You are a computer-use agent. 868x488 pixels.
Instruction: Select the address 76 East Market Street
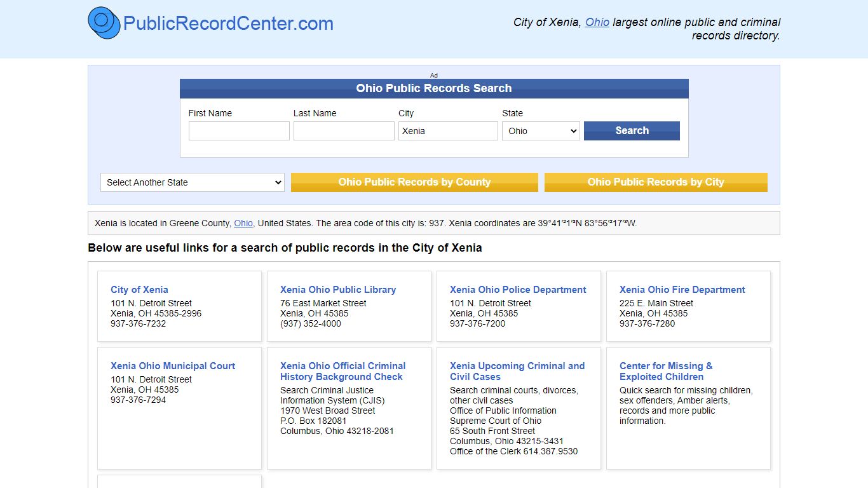[323, 303]
